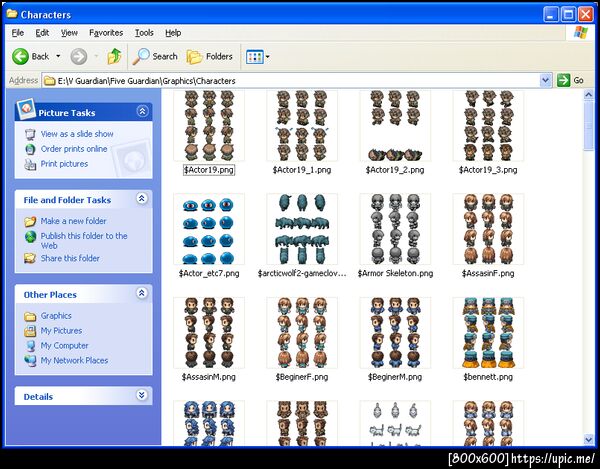600x469 pixels.
Task: Select the $Actor19_2.png thumbnail
Action: pyautogui.click(x=395, y=125)
